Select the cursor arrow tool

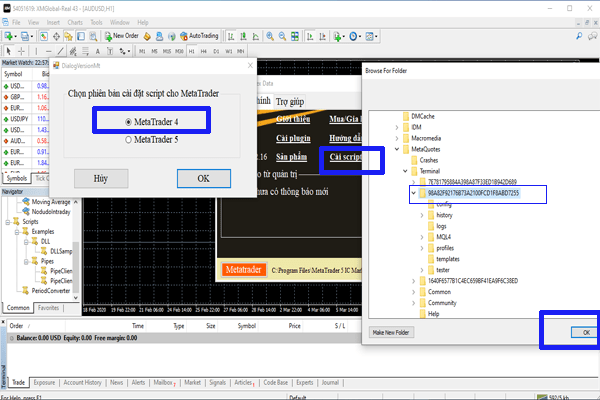pyautogui.click(x=9, y=51)
